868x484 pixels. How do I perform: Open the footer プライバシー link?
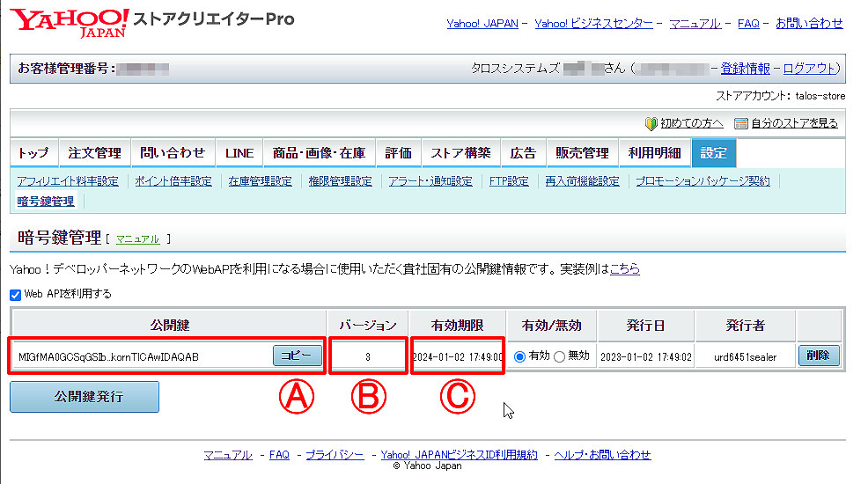coord(335,455)
